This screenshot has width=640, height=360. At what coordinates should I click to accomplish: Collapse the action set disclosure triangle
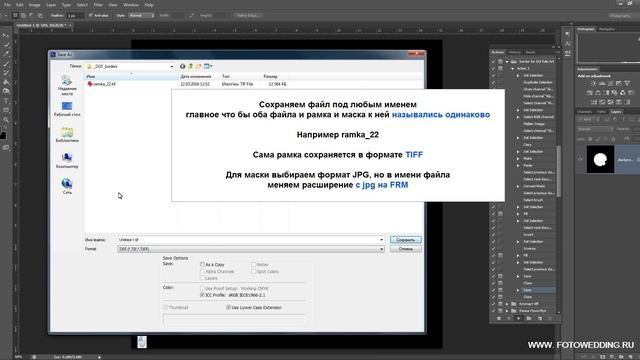(x=507, y=62)
